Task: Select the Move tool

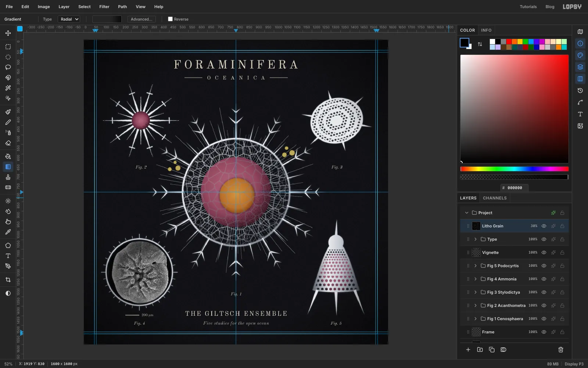Action: pos(8,33)
